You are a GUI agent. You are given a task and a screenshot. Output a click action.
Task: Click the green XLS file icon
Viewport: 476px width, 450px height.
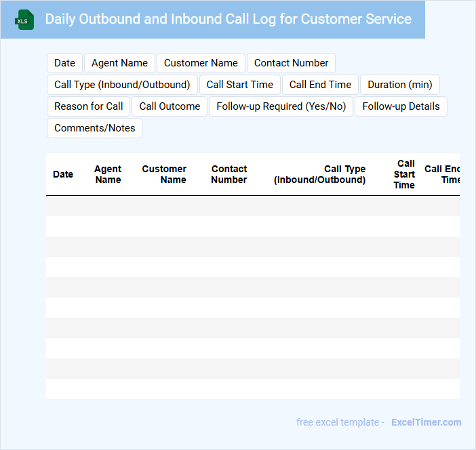(25, 20)
